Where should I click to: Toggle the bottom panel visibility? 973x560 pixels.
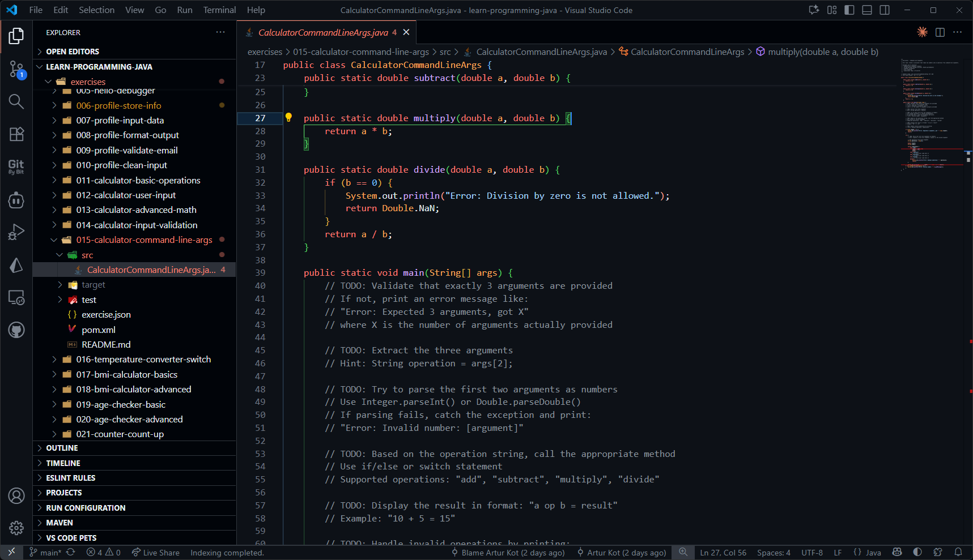[x=866, y=10]
